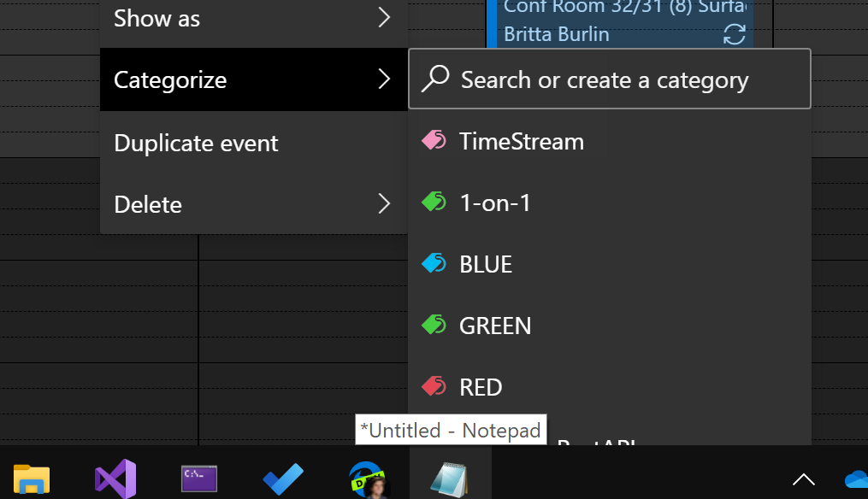The height and width of the screenshot is (499, 868).
Task: Open File Explorer from taskbar
Action: click(32, 479)
